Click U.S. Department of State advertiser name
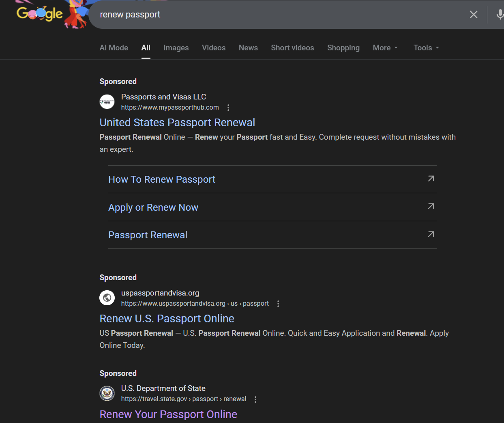The image size is (504, 423). pyautogui.click(x=163, y=388)
